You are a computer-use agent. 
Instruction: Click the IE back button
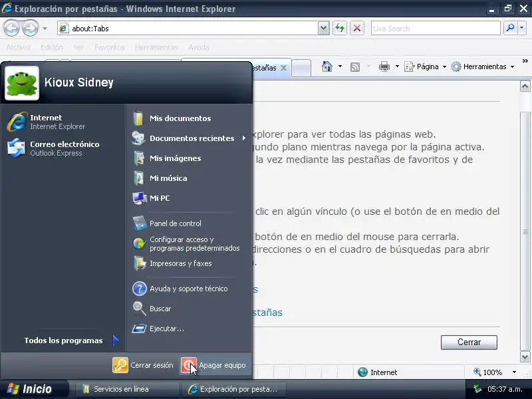coord(12,29)
